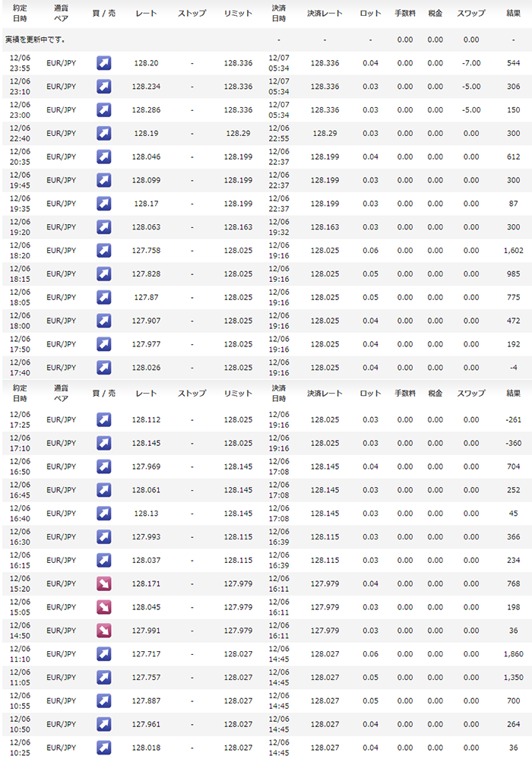Click the buy arrow for the 12/06 17:40 trade
The height and width of the screenshot is (759, 532).
[x=104, y=368]
